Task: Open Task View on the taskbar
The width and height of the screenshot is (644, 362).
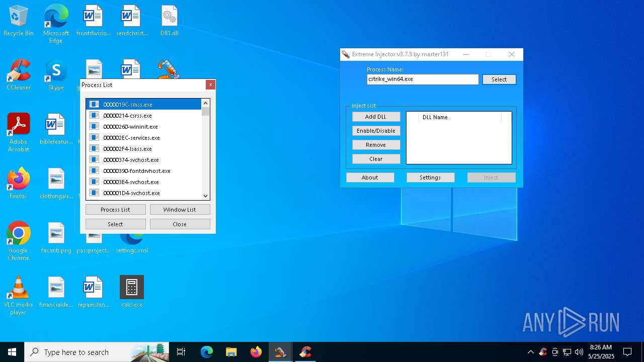Action: click(181, 352)
